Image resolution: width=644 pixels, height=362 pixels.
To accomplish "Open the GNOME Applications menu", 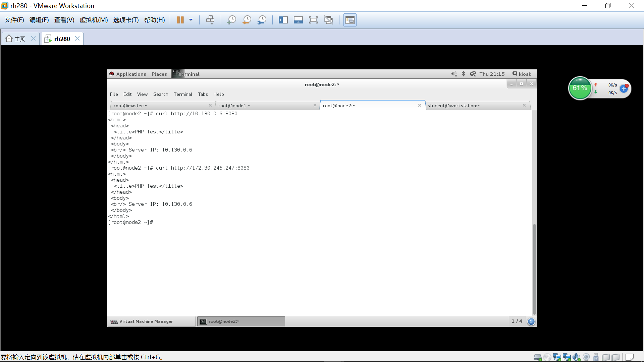I will tap(131, 74).
